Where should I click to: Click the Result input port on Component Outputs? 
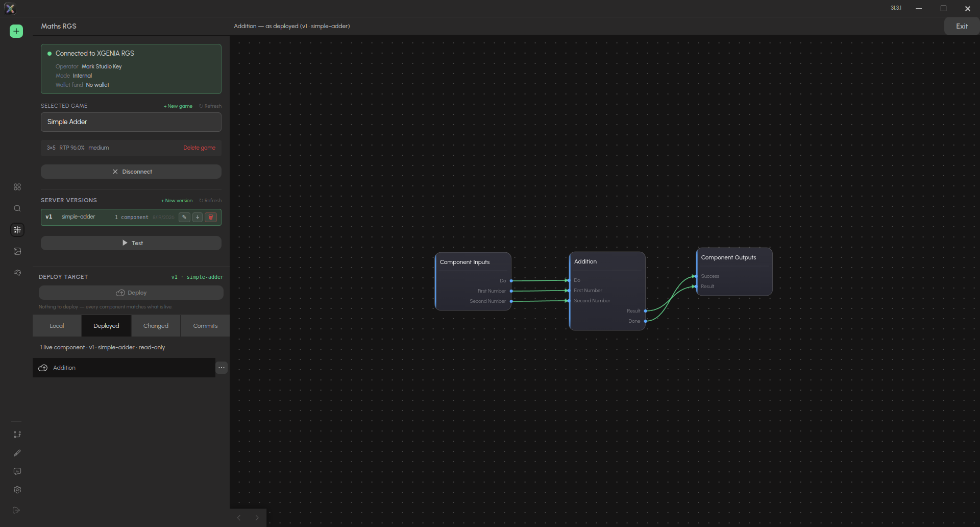696,286
